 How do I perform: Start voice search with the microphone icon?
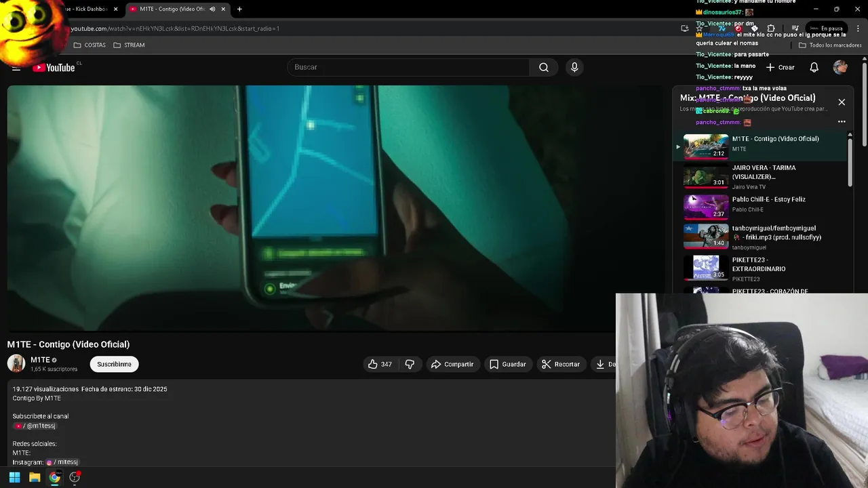pyautogui.click(x=574, y=67)
